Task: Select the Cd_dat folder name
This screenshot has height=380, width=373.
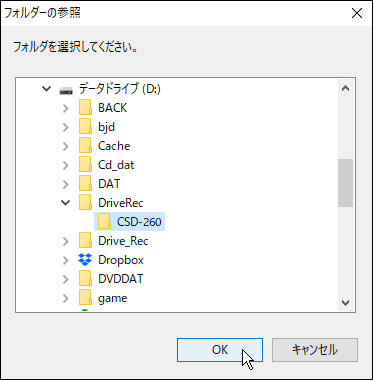Action: pos(116,165)
